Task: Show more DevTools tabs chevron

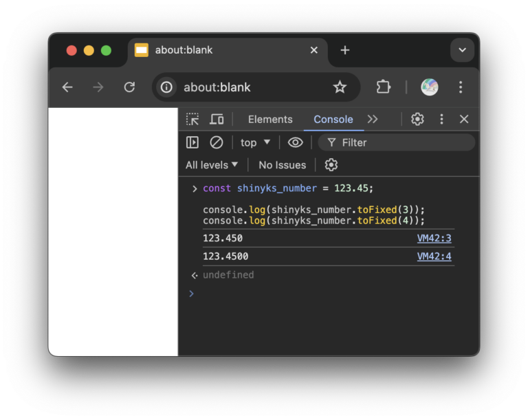Action: click(373, 119)
